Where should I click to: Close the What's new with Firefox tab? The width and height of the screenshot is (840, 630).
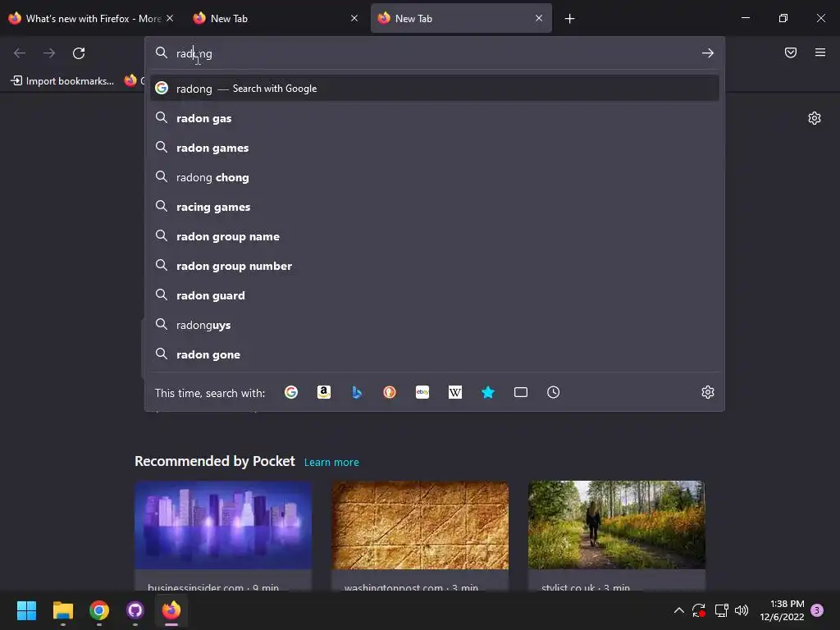170,18
